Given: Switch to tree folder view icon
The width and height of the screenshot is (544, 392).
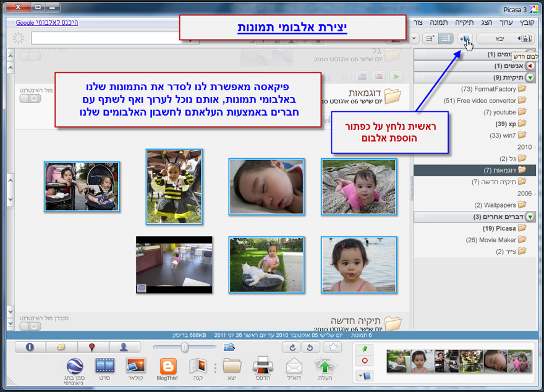Looking at the screenshot, I should [430, 38].
